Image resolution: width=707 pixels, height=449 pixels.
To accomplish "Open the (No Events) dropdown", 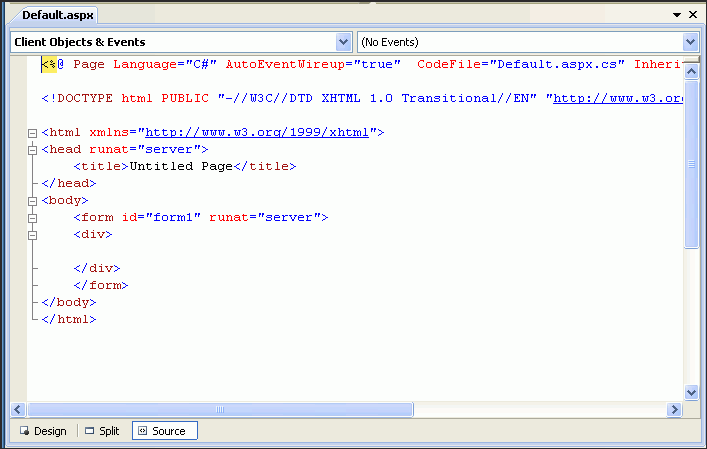I will (690, 42).
